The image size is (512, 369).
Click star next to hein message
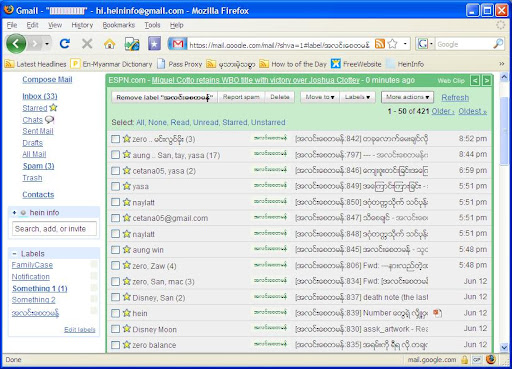coord(127,313)
